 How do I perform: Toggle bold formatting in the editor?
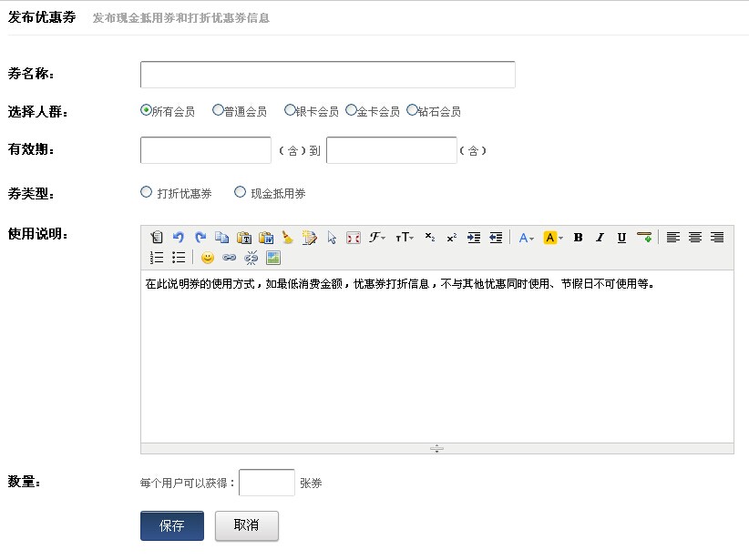[x=578, y=238]
